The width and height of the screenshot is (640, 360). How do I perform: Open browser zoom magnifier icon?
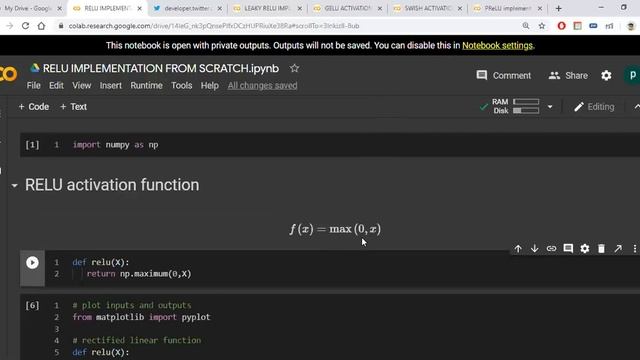tap(526, 26)
